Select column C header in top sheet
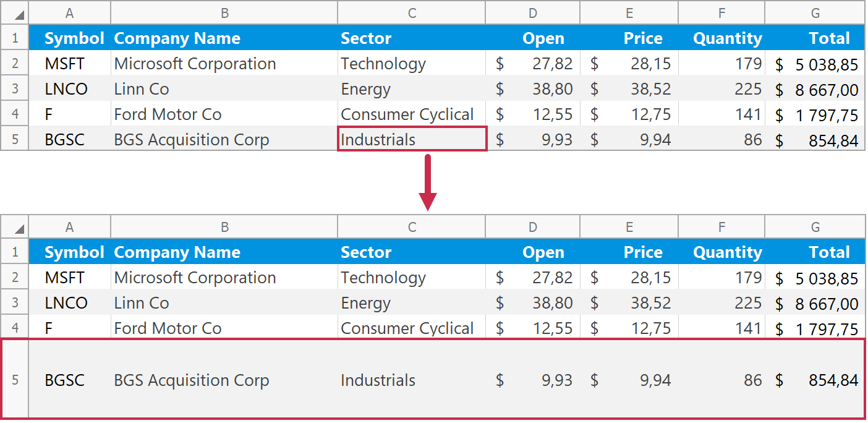 click(412, 13)
